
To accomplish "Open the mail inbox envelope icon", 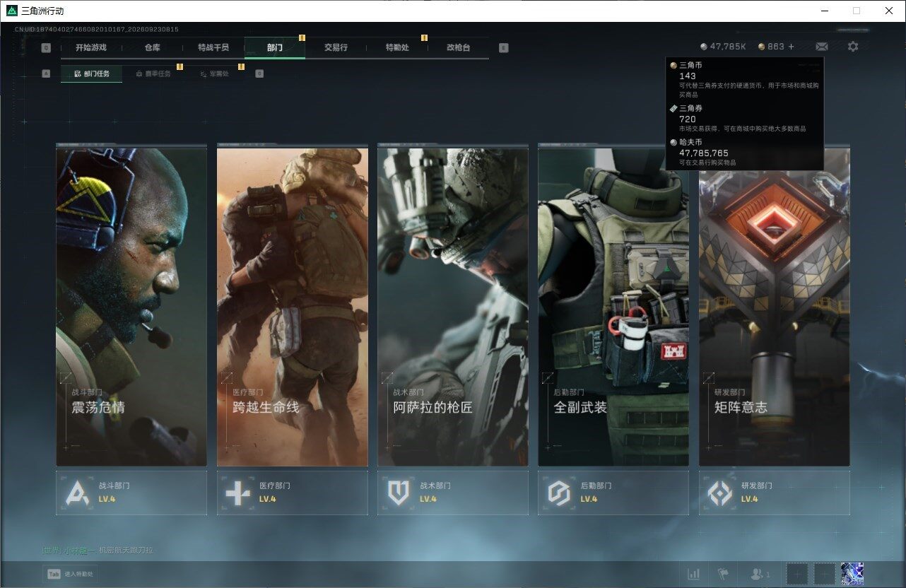I will pos(822,47).
